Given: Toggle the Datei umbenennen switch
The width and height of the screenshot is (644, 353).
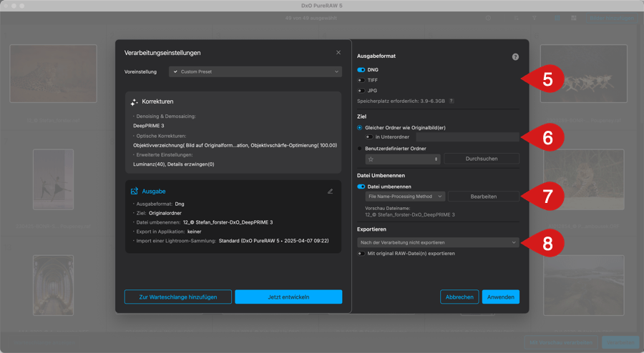Looking at the screenshot, I should (x=361, y=187).
